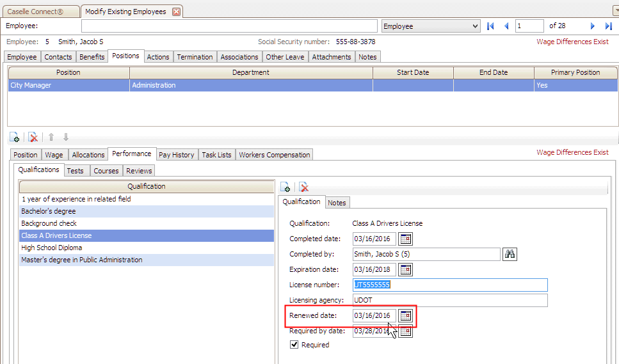Sort by the Department column header
The width and height of the screenshot is (619, 364).
pos(251,72)
